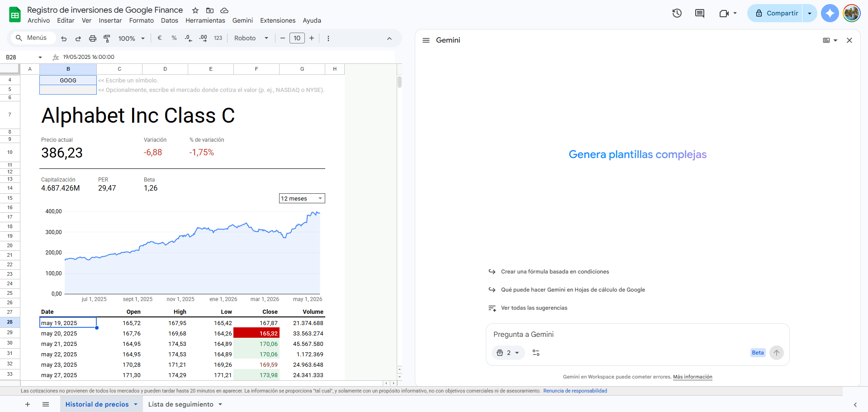The height and width of the screenshot is (412, 868).
Task: Open Gemini prompt settings sliders icon
Action: point(536,353)
